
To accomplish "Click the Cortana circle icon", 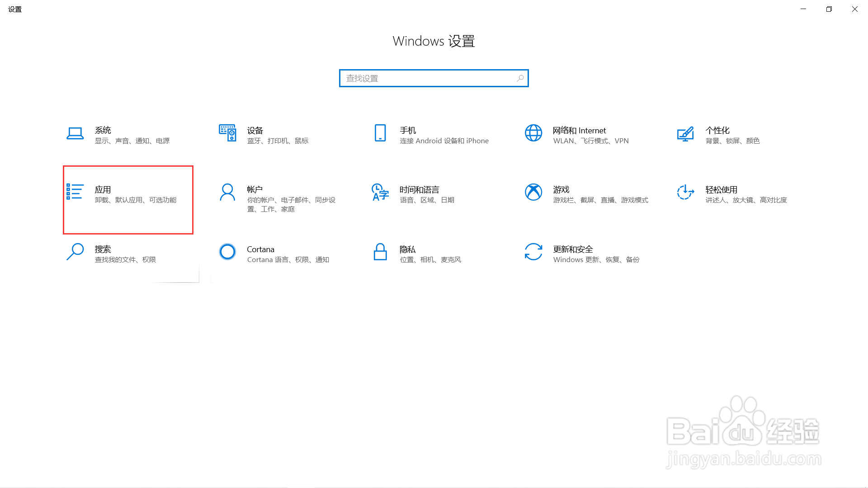I will tap(227, 252).
